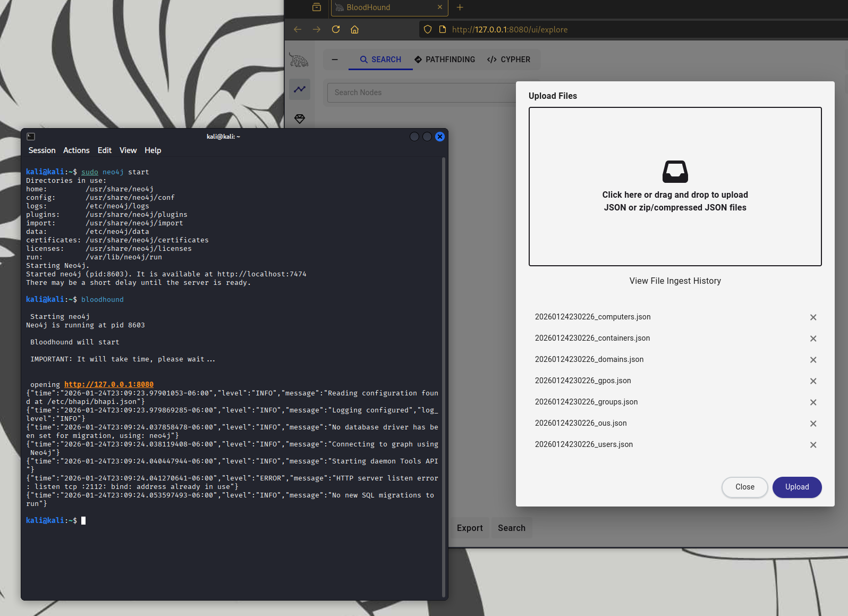
Task: Switch to the Cypher tab
Action: click(508, 60)
